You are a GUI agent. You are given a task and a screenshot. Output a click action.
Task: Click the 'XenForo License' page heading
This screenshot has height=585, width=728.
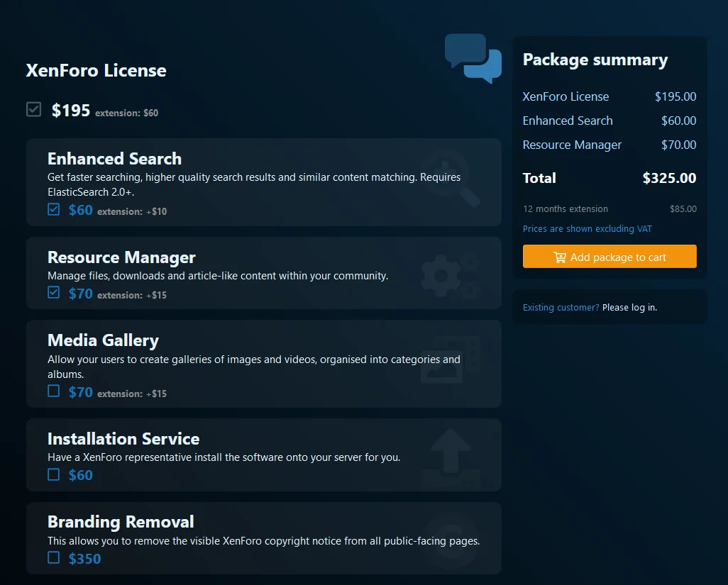(96, 70)
